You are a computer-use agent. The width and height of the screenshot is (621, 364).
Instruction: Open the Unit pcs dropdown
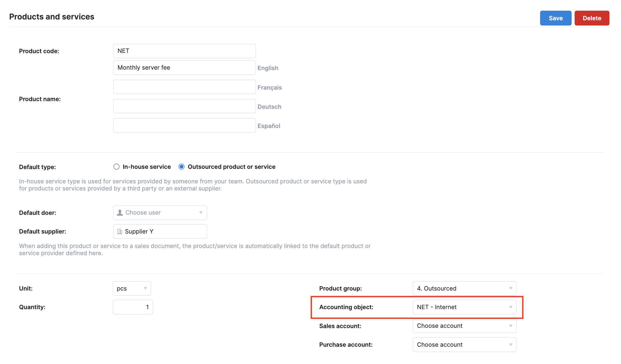[132, 288]
